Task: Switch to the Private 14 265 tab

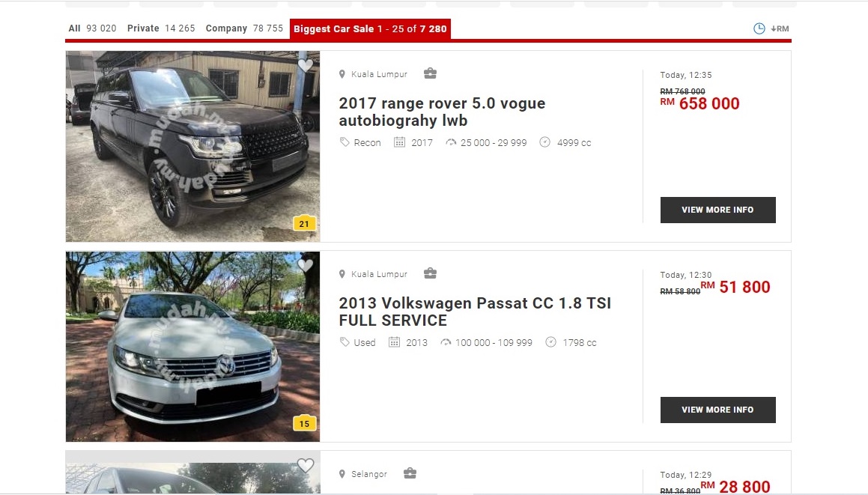Action: [x=161, y=28]
